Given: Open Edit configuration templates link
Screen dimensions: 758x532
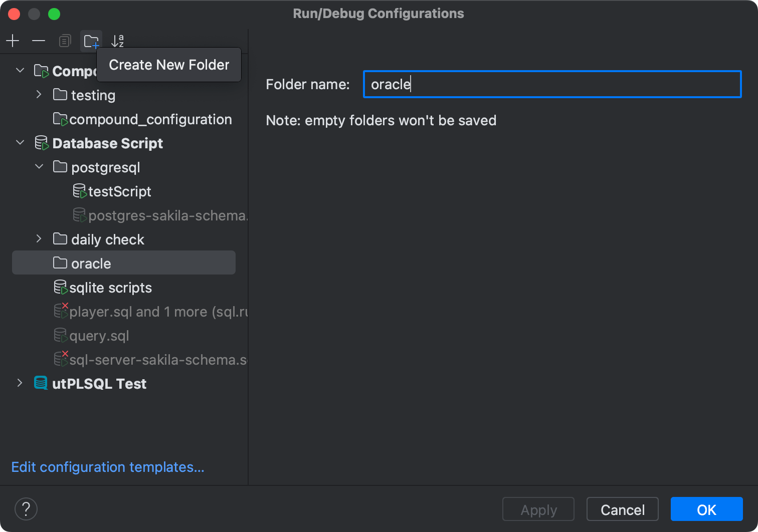Looking at the screenshot, I should point(108,467).
